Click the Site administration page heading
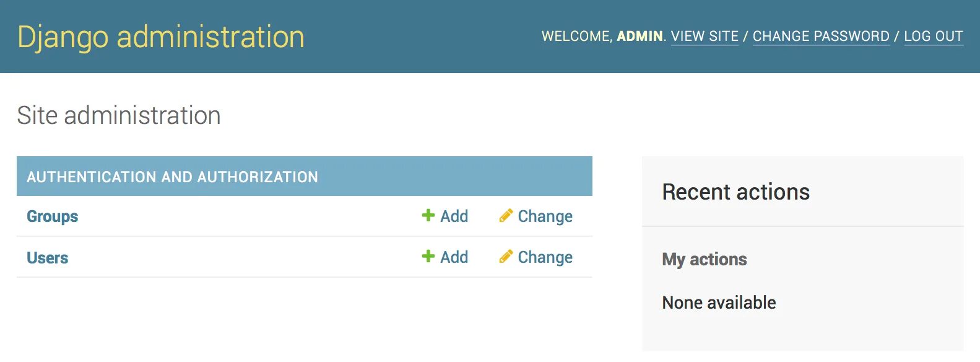Screen dimensions: 980x362 (119, 116)
